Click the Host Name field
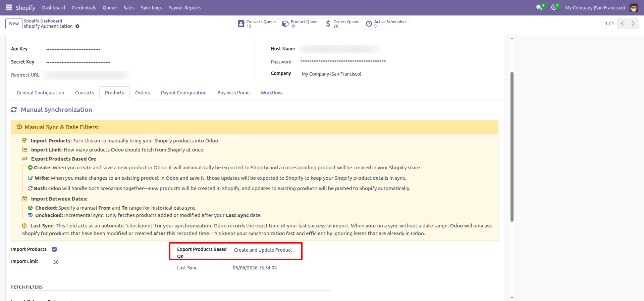Image resolution: width=644 pixels, height=301 pixels. 339,49
